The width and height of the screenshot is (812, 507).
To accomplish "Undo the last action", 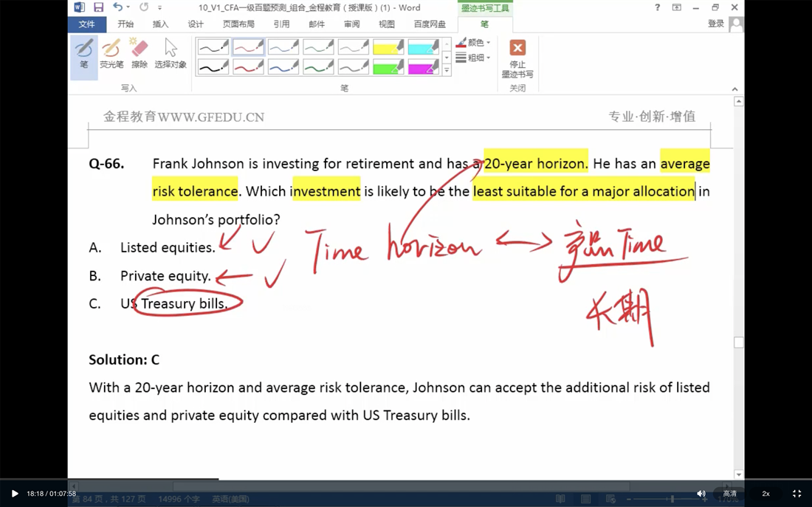I will pos(118,7).
